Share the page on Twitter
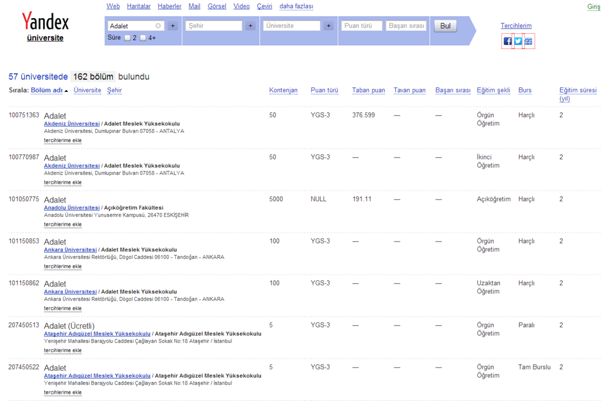 [x=518, y=41]
